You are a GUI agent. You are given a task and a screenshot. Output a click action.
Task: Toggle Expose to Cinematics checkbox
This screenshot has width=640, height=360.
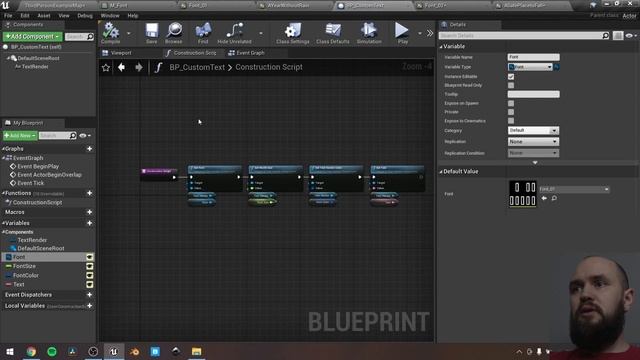pos(511,121)
